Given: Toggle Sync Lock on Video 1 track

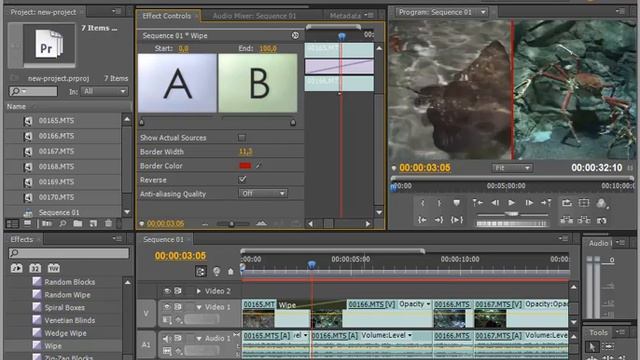Looking at the screenshot, I should coord(178,307).
